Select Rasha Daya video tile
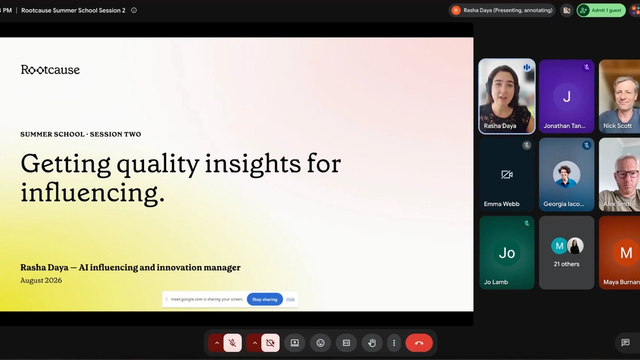640x360 pixels. pyautogui.click(x=507, y=96)
